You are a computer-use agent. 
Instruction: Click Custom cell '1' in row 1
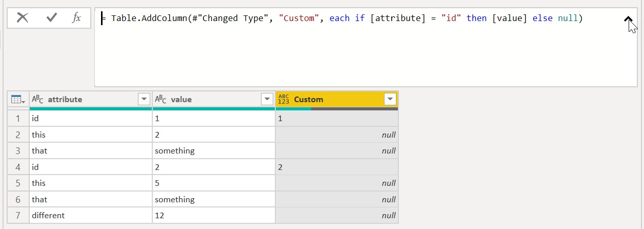coord(337,119)
